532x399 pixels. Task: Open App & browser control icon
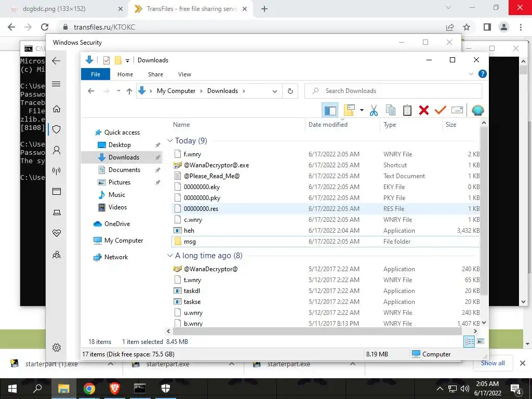tap(56, 191)
